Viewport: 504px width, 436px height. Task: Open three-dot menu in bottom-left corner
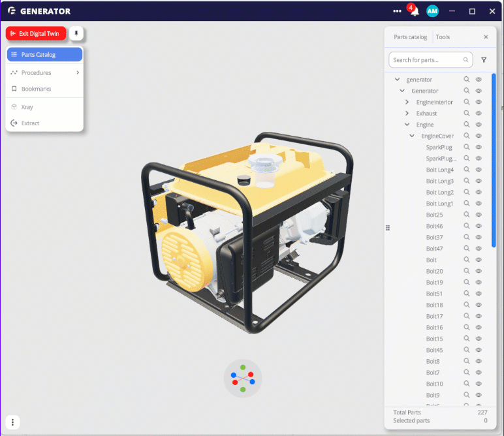click(x=12, y=422)
